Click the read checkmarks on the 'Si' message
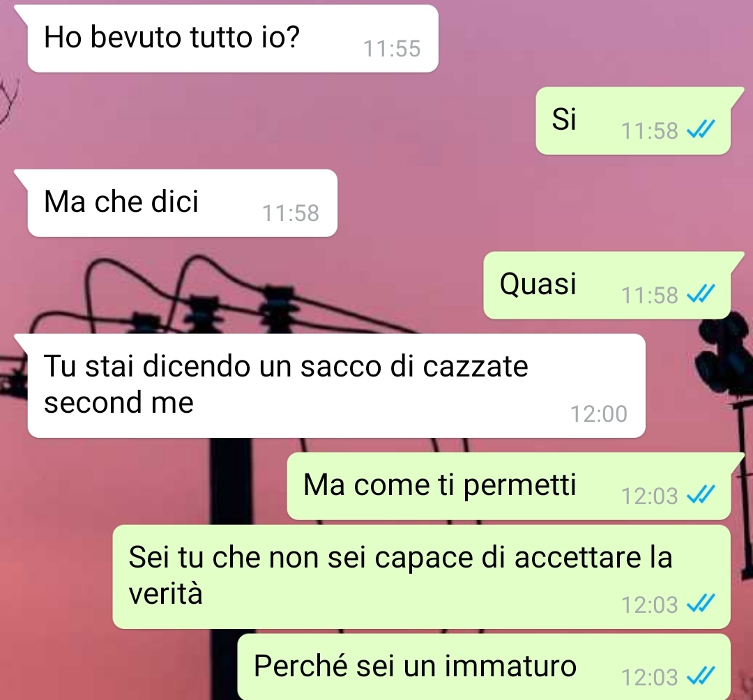The height and width of the screenshot is (700, 753). [701, 129]
